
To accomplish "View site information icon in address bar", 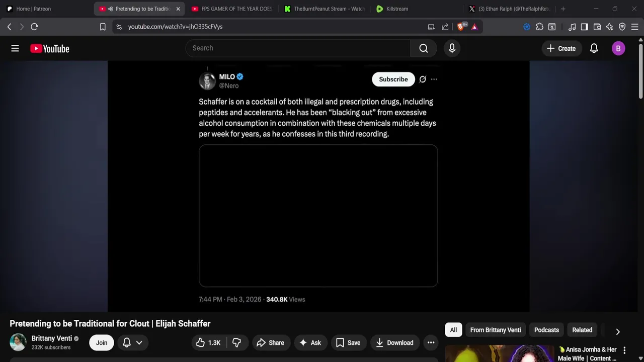I will point(119,27).
